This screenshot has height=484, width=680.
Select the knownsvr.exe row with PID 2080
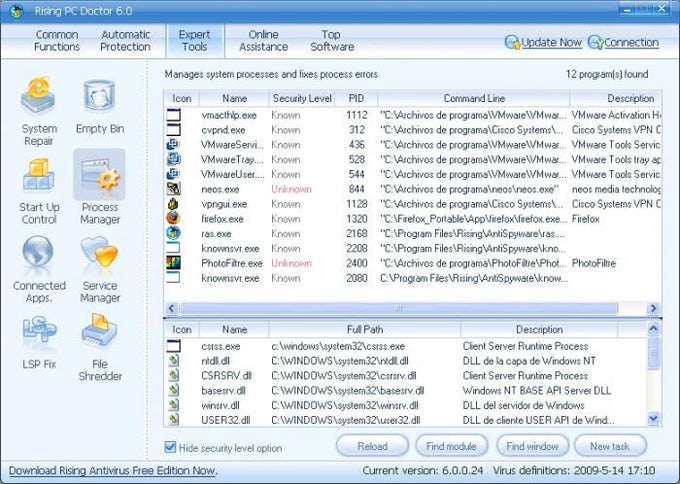pyautogui.click(x=412, y=278)
